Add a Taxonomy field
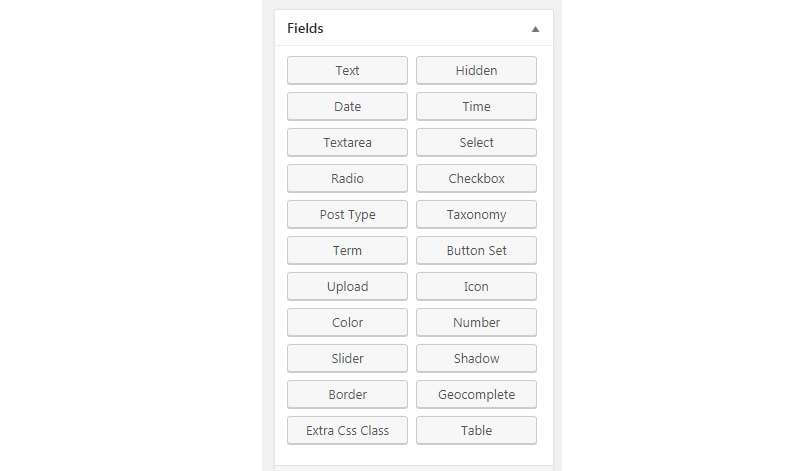The width and height of the screenshot is (799, 471). [476, 214]
